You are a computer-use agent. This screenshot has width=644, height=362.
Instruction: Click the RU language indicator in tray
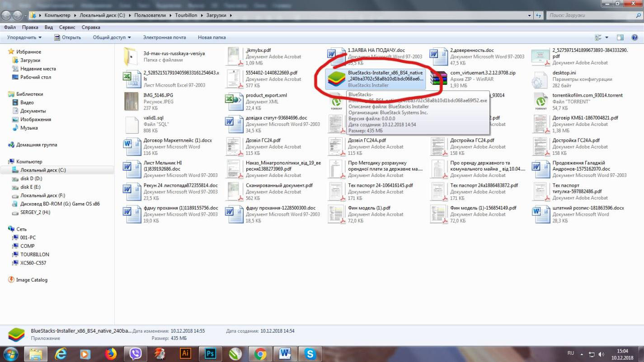[571, 353]
